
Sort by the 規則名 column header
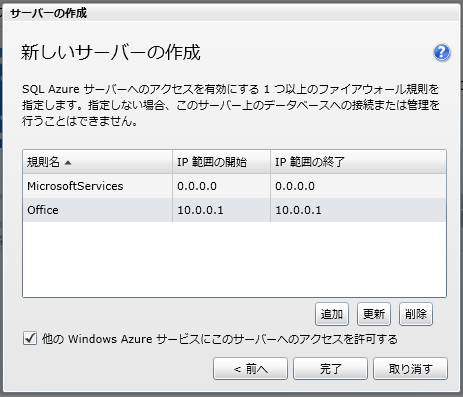(x=97, y=162)
